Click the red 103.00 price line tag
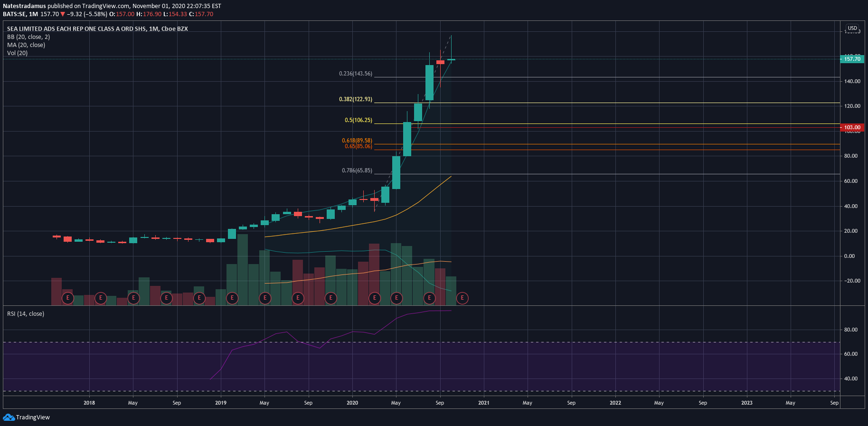This screenshot has width=868, height=426. (852, 127)
